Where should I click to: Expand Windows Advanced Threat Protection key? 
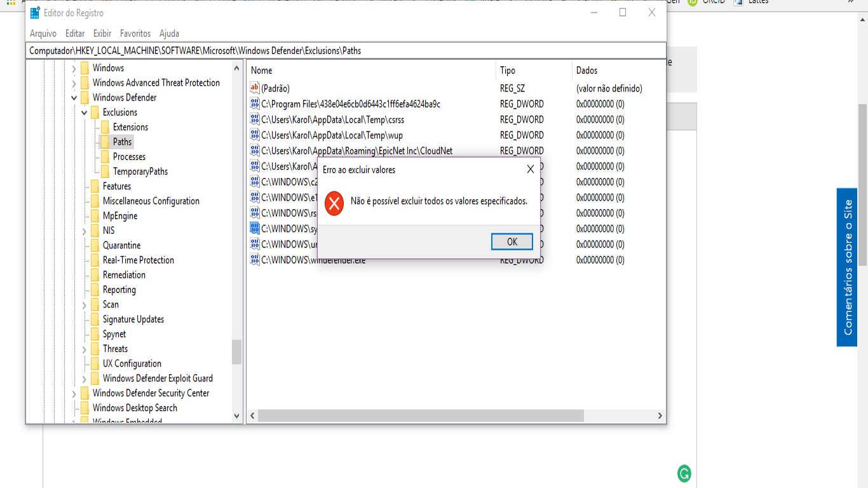point(74,83)
